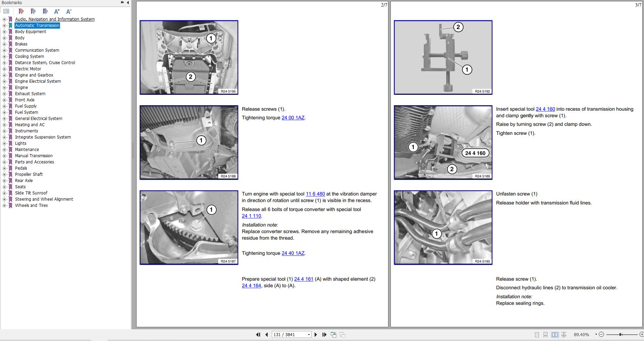Click the R24 5187 torque converter image
This screenshot has width=644, height=341.
[x=189, y=228]
